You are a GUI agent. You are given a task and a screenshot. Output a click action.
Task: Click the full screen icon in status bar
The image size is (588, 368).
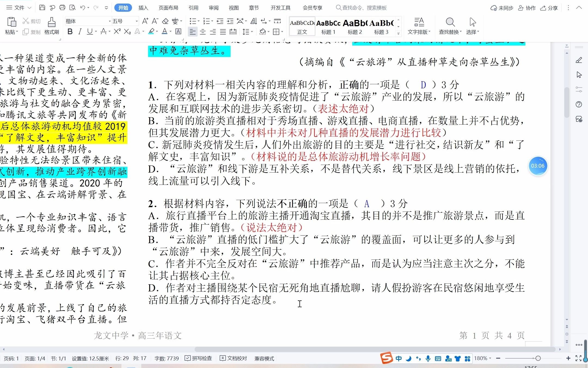coord(578,358)
